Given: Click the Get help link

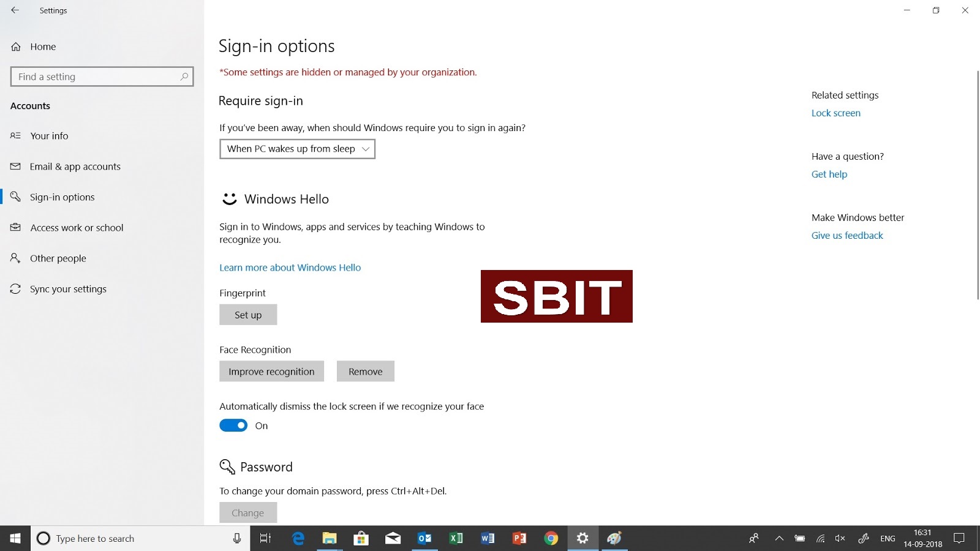Looking at the screenshot, I should 829,174.
